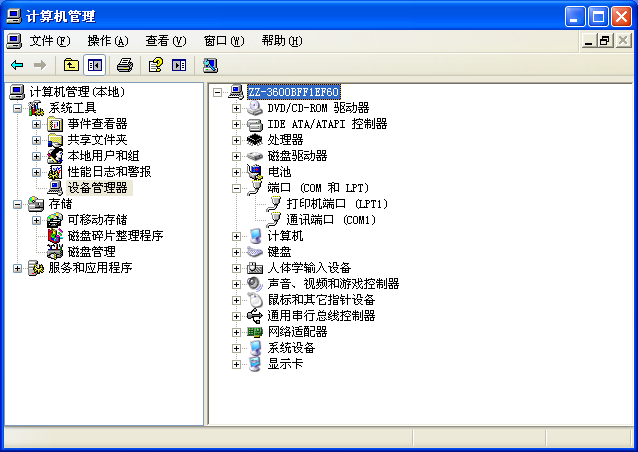The height and width of the screenshot is (452, 638).
Task: Click the 显示卡 display adapter icon
Action: click(255, 364)
